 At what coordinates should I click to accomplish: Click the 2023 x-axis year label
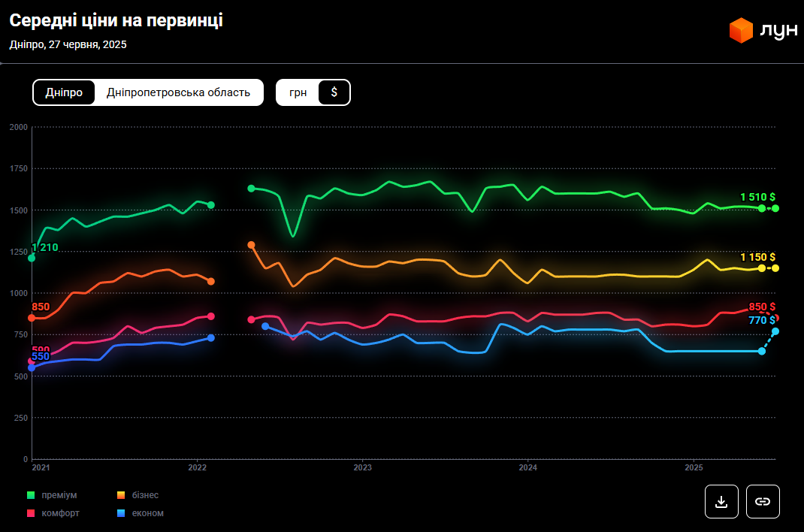click(362, 467)
